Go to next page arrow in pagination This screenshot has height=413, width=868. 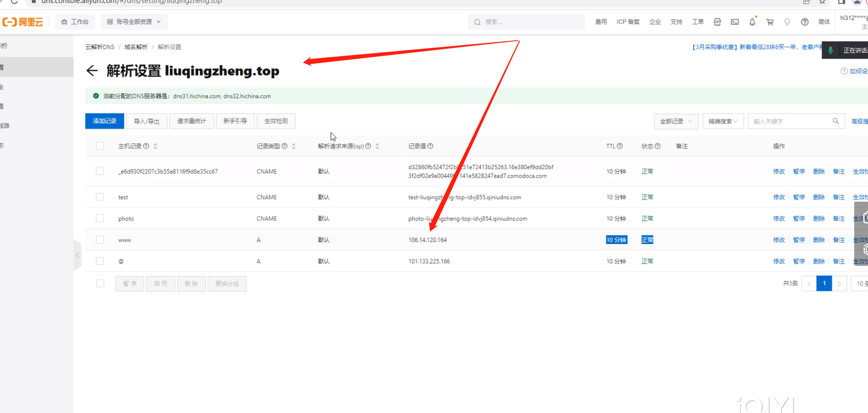[839, 283]
